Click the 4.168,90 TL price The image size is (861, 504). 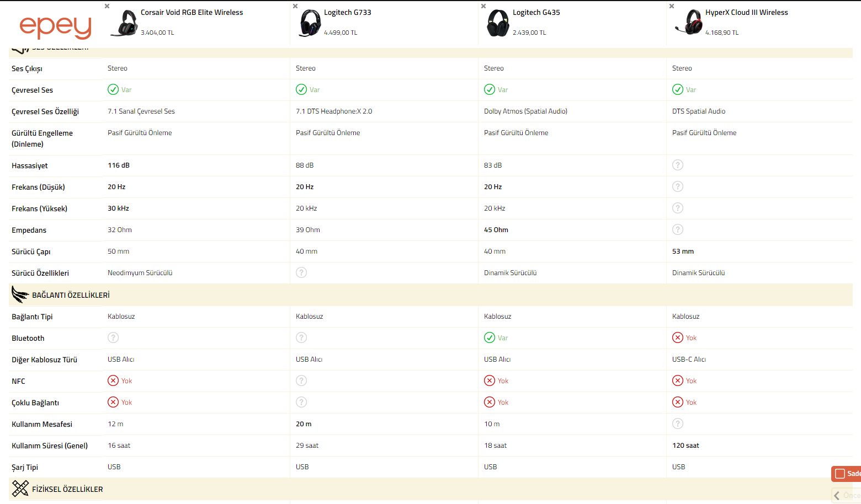[722, 33]
